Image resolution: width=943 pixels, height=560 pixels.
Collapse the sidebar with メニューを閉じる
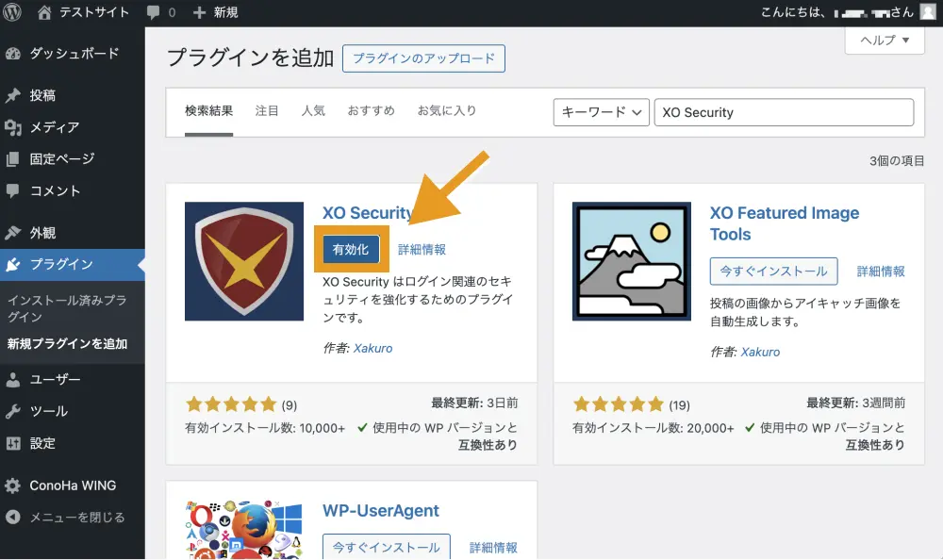click(76, 518)
